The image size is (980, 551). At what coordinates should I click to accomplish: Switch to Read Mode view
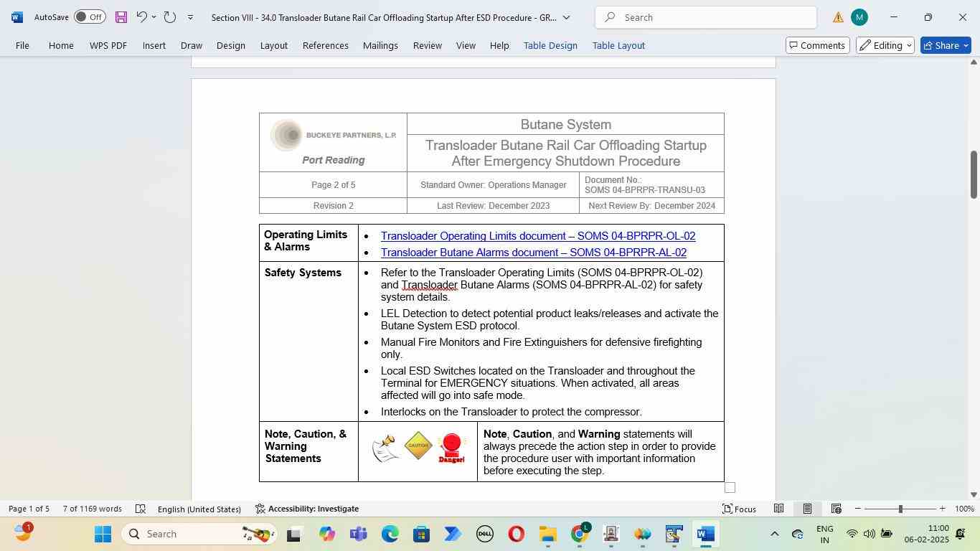[x=778, y=509]
